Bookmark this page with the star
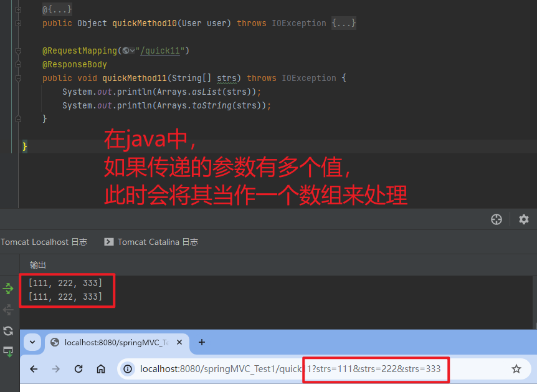 pos(516,369)
